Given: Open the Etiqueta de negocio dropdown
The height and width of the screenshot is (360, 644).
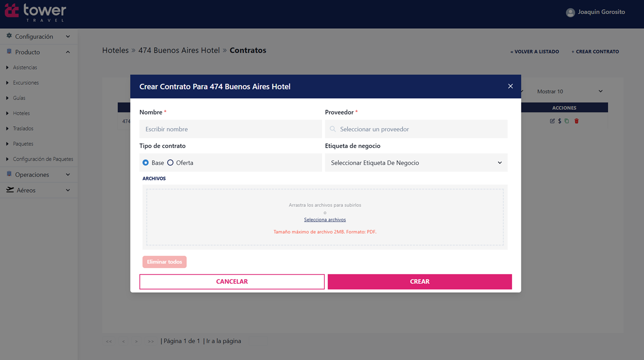Looking at the screenshot, I should click(416, 163).
